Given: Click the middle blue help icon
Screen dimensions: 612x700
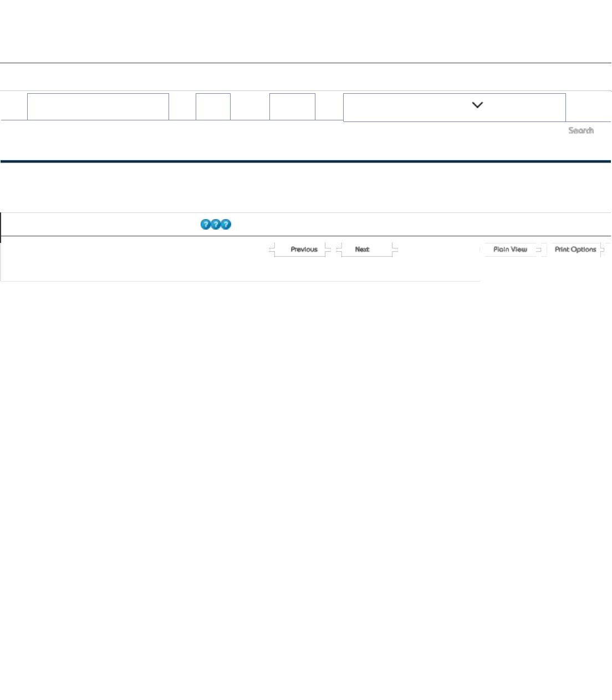Looking at the screenshot, I should [x=216, y=225].
